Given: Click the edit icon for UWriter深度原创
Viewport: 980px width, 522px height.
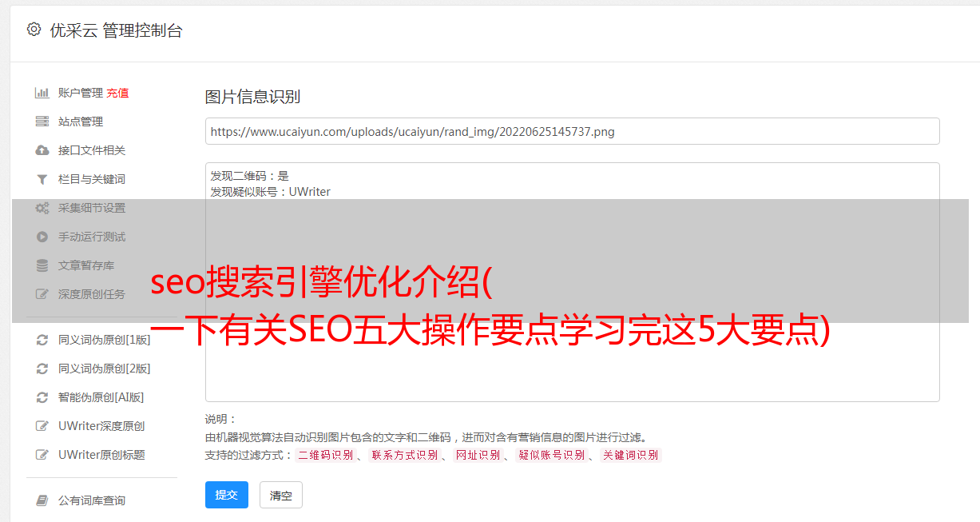Looking at the screenshot, I should click(x=42, y=426).
